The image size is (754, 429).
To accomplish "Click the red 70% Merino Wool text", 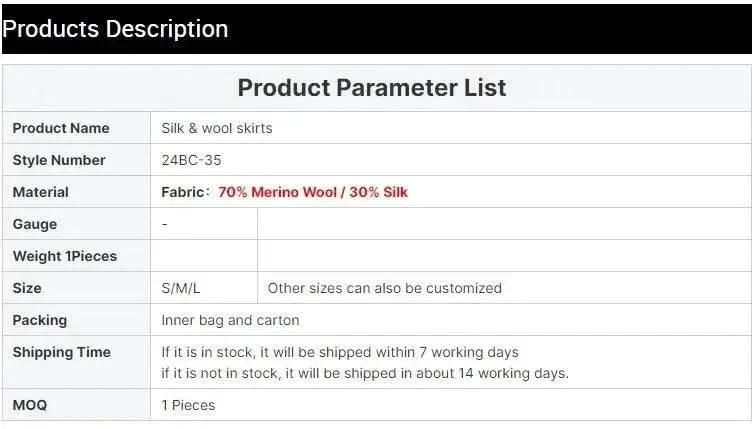I will pyautogui.click(x=277, y=192).
